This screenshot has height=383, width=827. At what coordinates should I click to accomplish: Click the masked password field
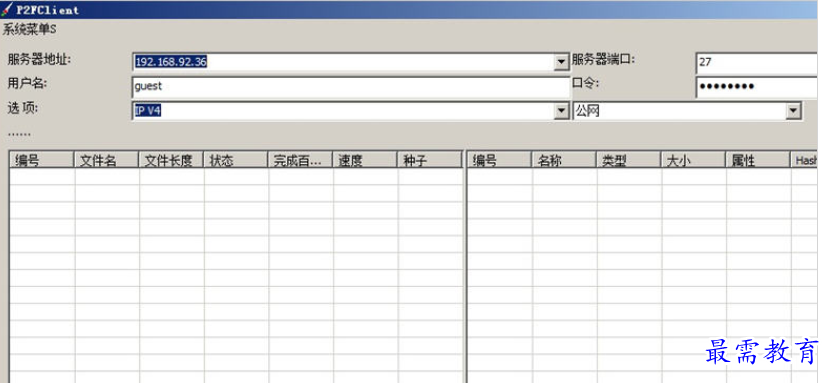click(757, 87)
